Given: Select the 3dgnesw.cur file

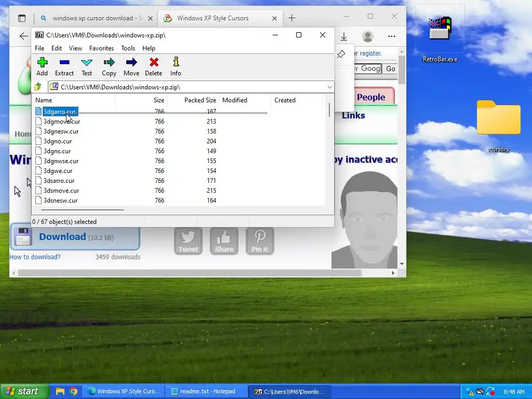Looking at the screenshot, I should (x=61, y=131).
